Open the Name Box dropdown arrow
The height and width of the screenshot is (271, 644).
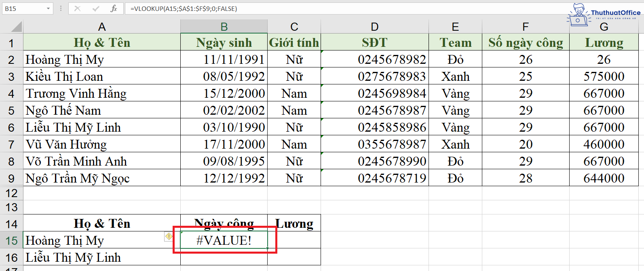(48, 8)
